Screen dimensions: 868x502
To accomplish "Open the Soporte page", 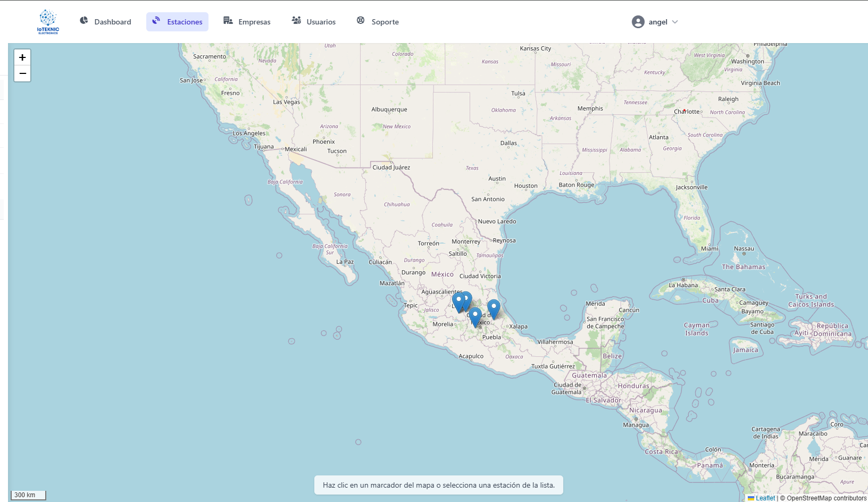I will point(378,22).
